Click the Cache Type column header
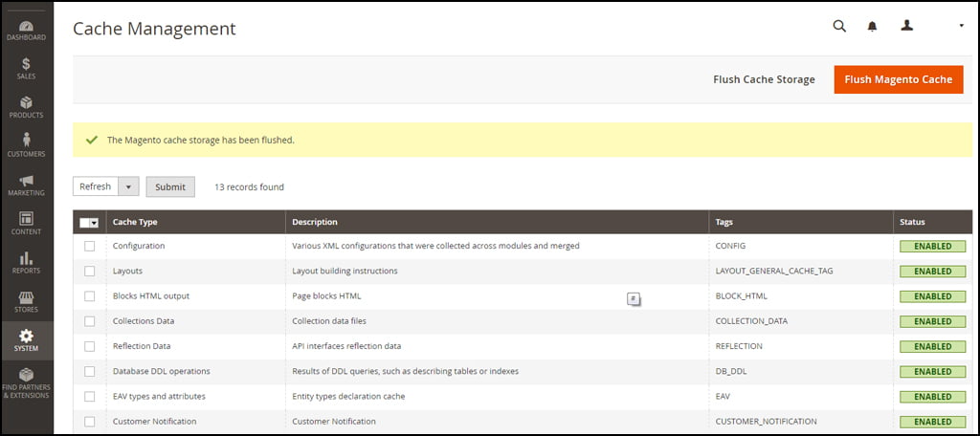The width and height of the screenshot is (980, 436). (196, 222)
